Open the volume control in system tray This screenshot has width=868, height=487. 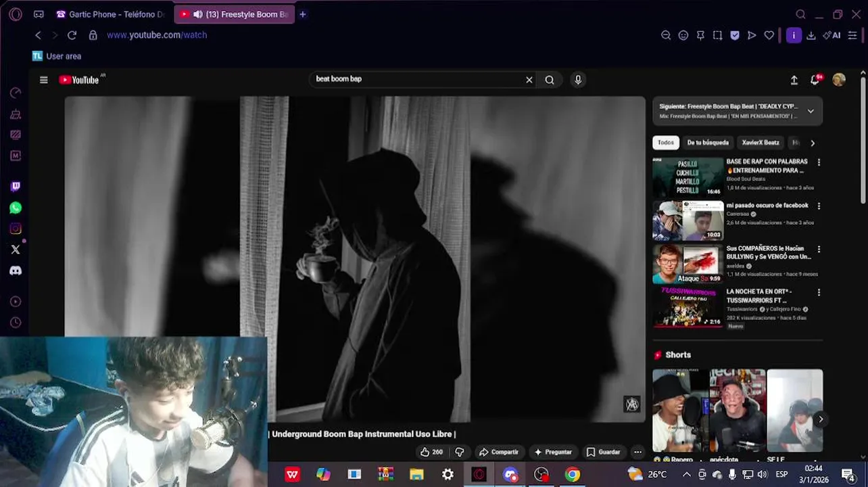pyautogui.click(x=763, y=475)
